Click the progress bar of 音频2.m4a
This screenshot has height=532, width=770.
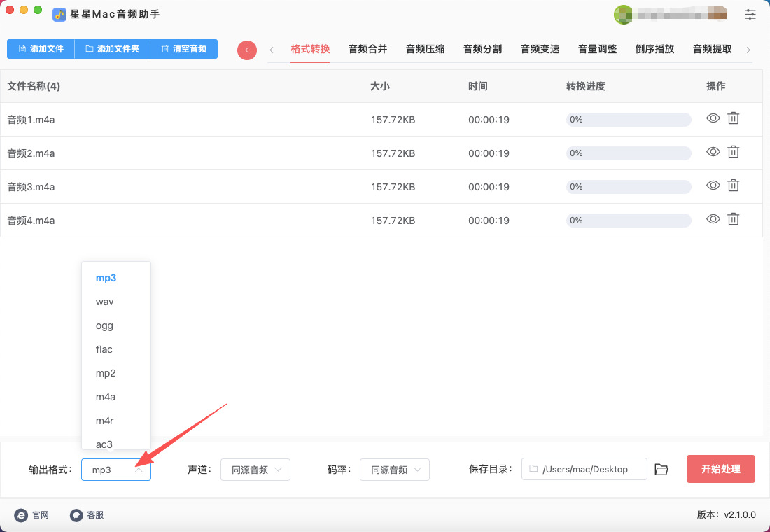point(629,153)
